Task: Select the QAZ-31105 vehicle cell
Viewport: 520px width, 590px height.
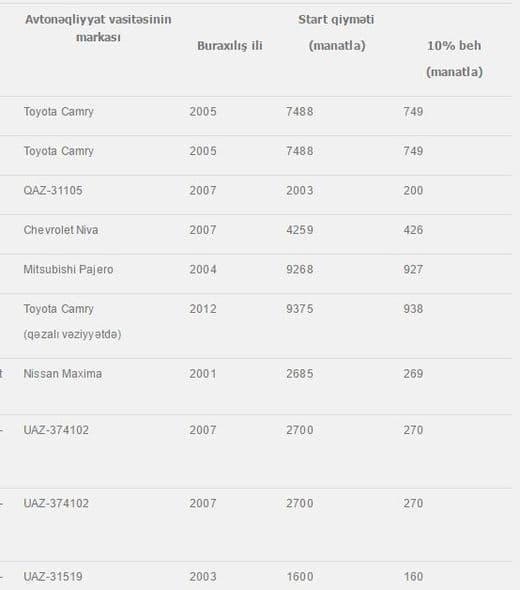Action: pos(53,190)
